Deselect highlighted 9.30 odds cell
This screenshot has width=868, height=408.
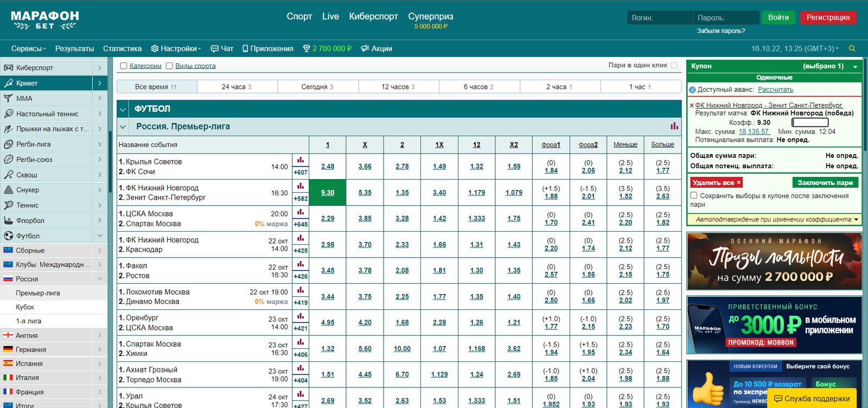click(x=328, y=193)
